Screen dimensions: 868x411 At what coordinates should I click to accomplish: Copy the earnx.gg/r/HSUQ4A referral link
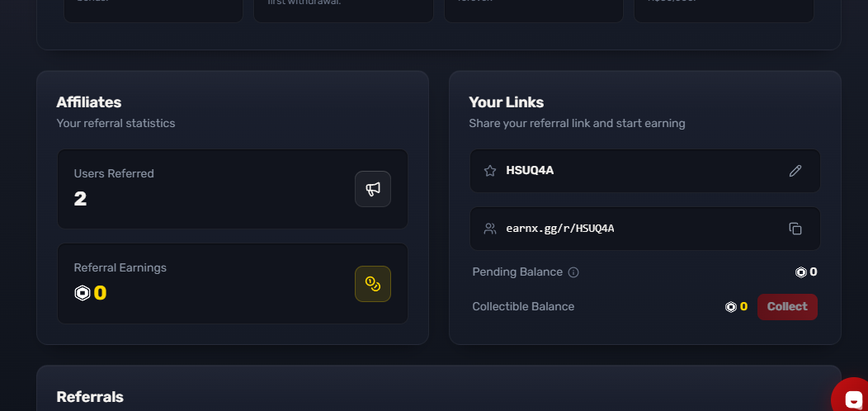click(x=795, y=229)
